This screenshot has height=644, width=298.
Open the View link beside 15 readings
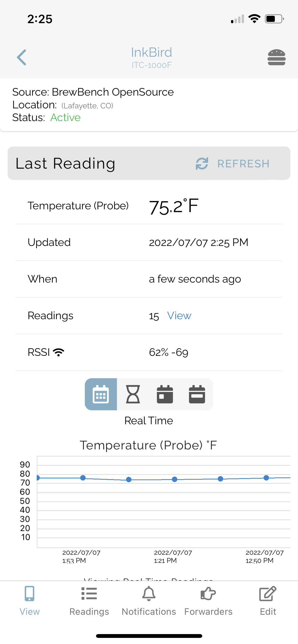[x=179, y=316]
